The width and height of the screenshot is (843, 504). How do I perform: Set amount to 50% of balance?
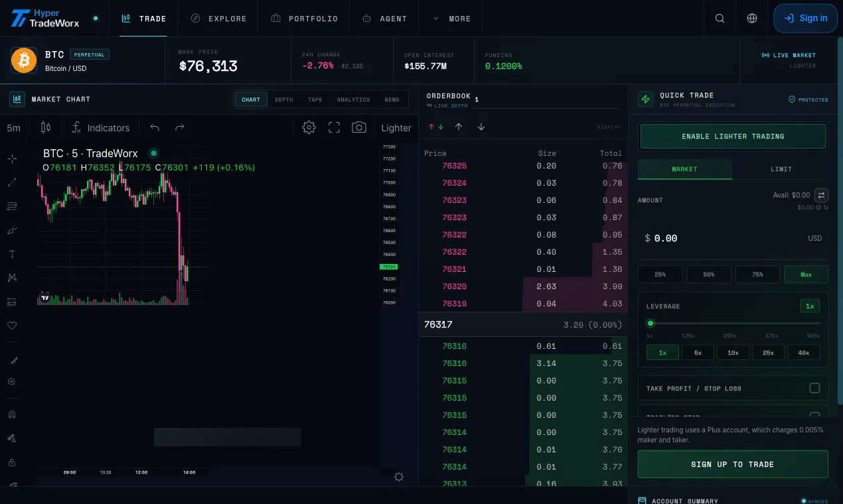tap(709, 274)
